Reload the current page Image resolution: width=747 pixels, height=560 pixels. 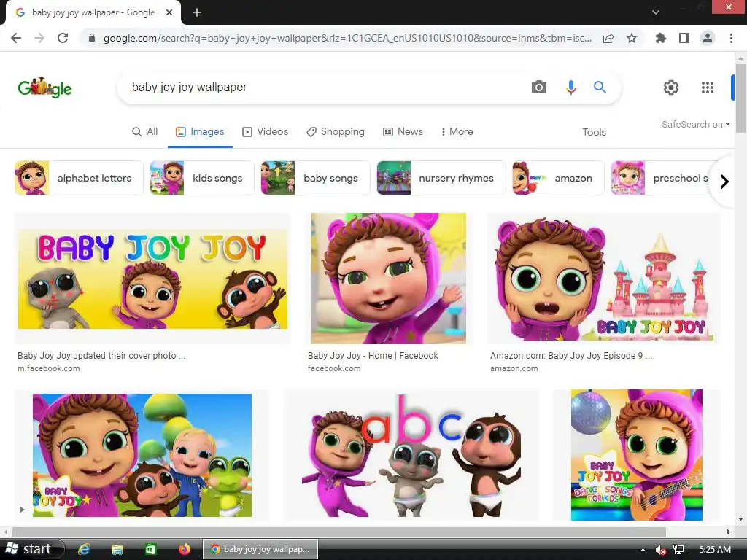coord(63,38)
